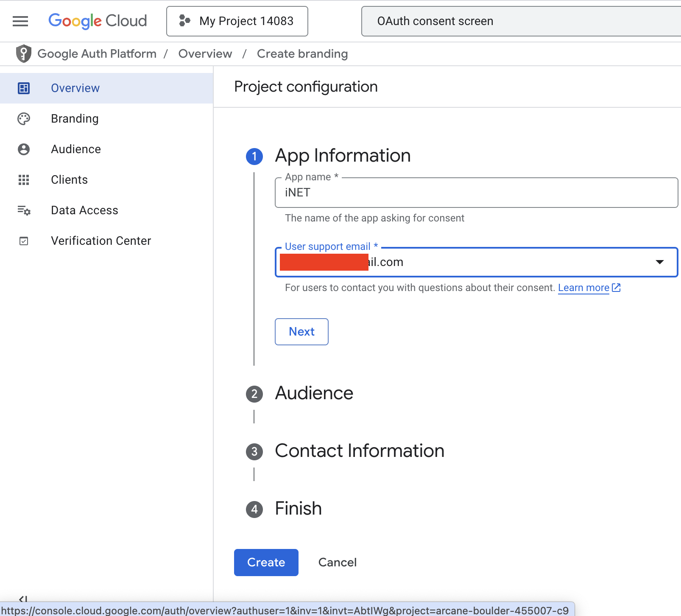
Task: Open the My Project 14083 project picker
Action: coord(237,21)
